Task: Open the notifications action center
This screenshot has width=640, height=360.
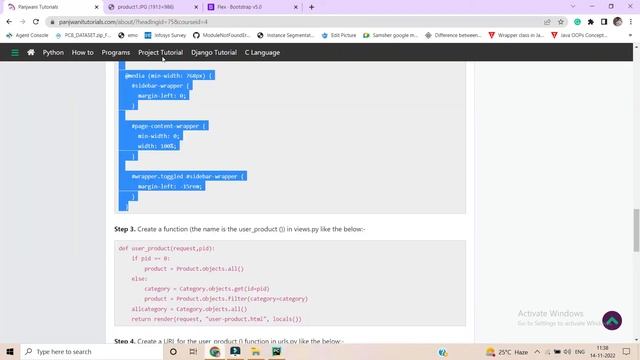Action: [x=627, y=352]
